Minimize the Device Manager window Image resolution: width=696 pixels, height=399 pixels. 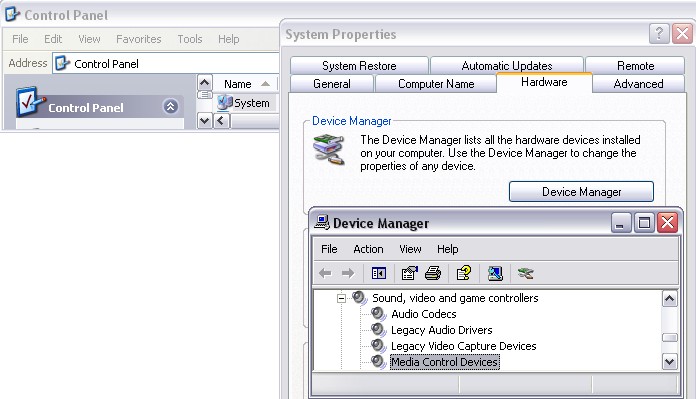coord(620,222)
